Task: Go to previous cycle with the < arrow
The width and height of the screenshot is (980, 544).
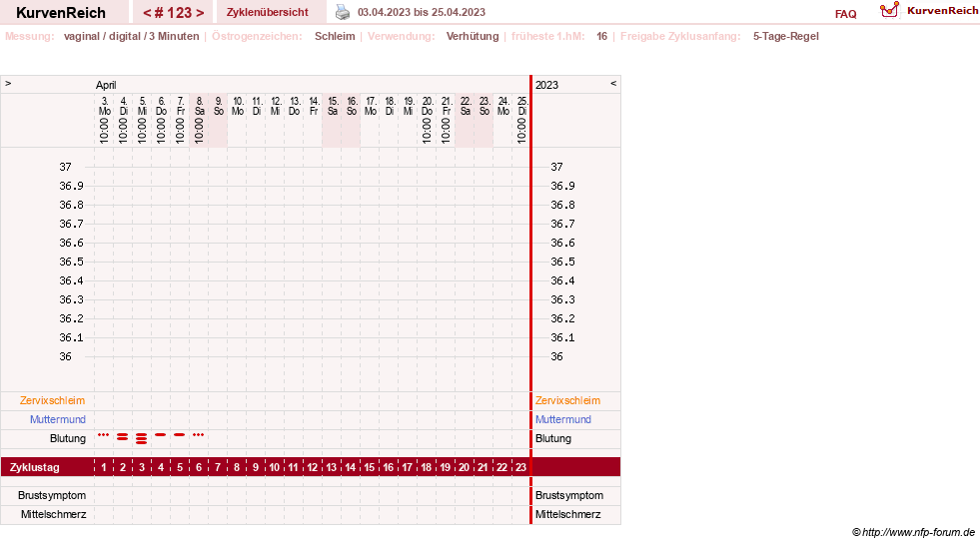Action: coord(147,13)
